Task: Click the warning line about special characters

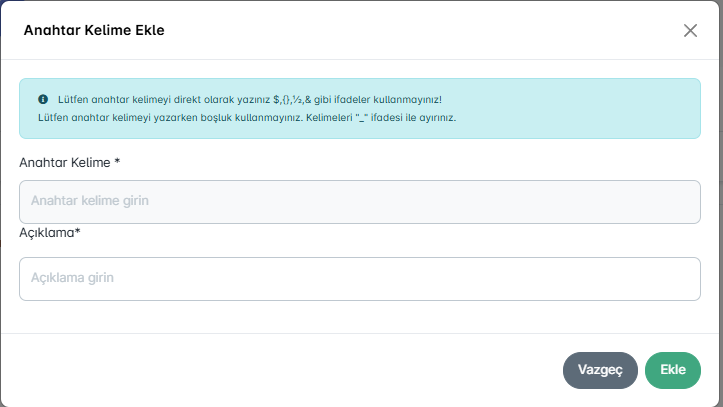Action: tap(250, 100)
